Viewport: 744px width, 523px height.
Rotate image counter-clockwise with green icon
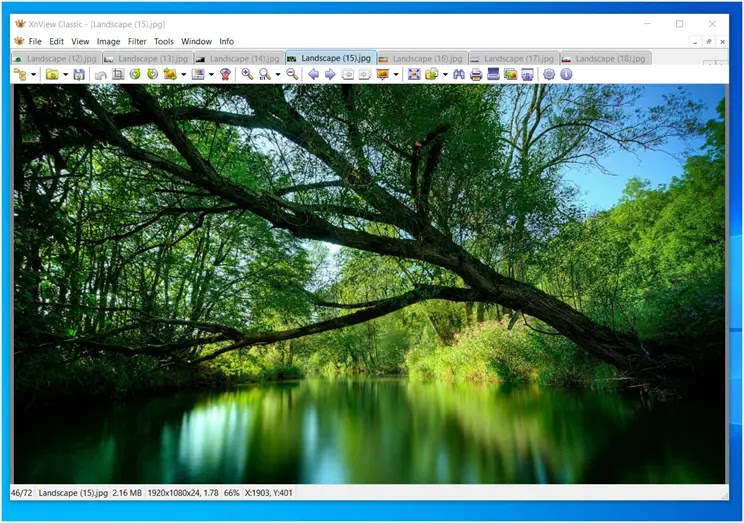[135, 75]
